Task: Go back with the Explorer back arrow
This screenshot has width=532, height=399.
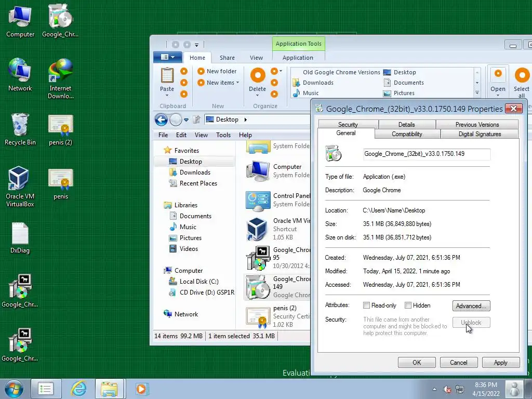Action: point(161,119)
